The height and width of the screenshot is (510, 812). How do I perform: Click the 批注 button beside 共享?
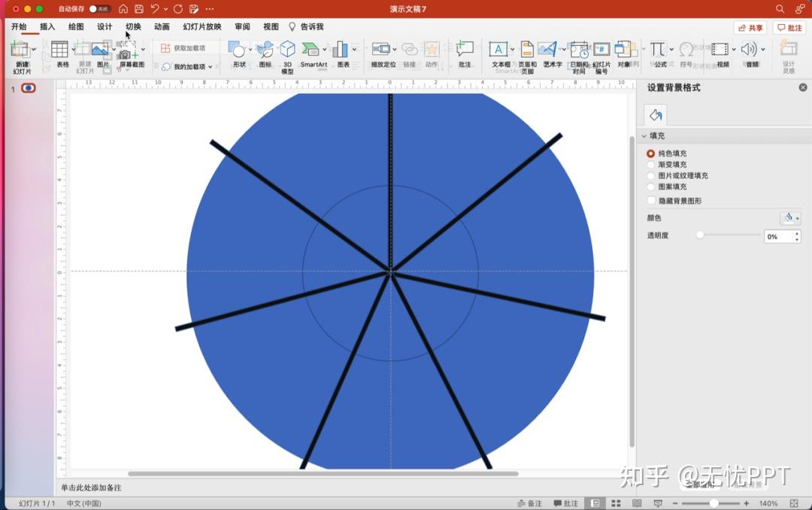pos(789,28)
